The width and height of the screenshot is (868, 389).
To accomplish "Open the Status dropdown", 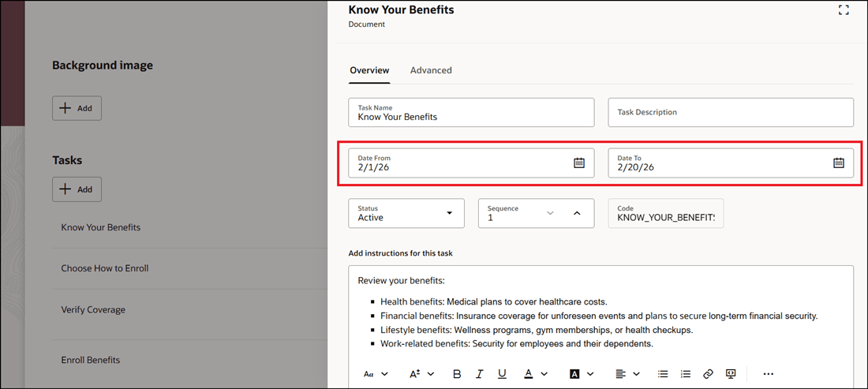I will point(406,213).
